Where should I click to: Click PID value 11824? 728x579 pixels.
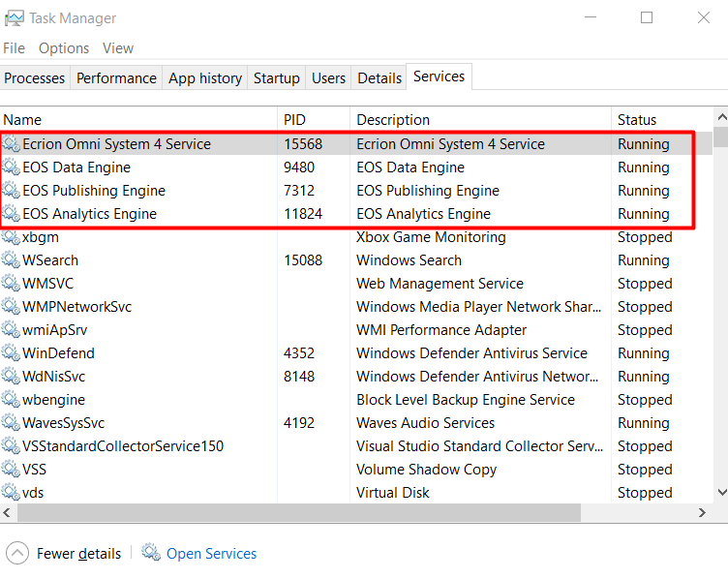[x=303, y=214]
